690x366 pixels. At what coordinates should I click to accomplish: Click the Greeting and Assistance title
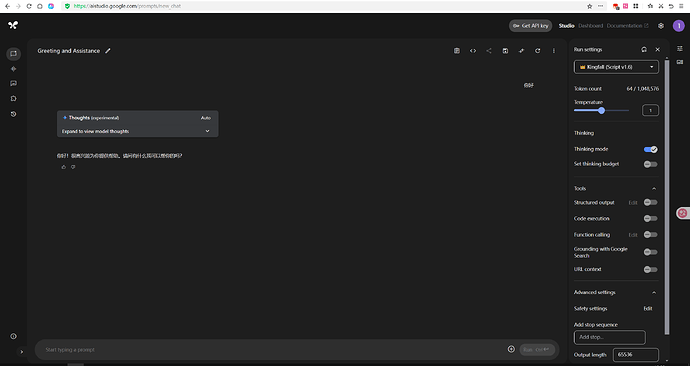[69, 51]
